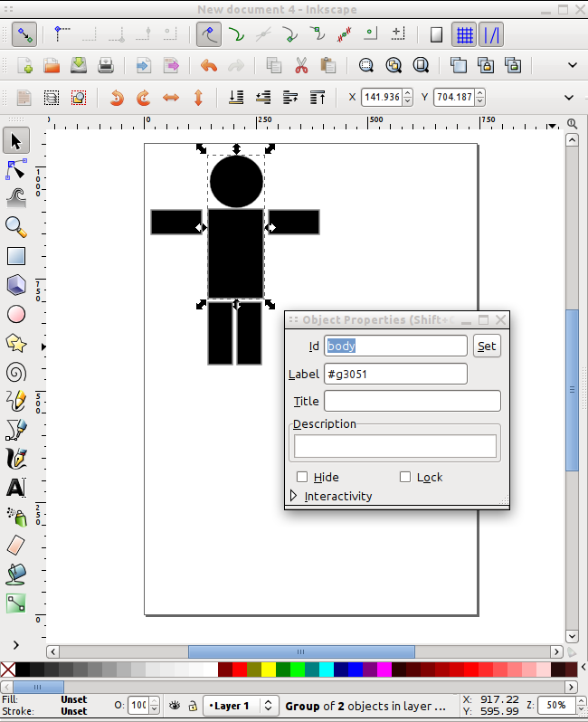Pick the red color swatch
The height and width of the screenshot is (722, 588).
(x=240, y=669)
